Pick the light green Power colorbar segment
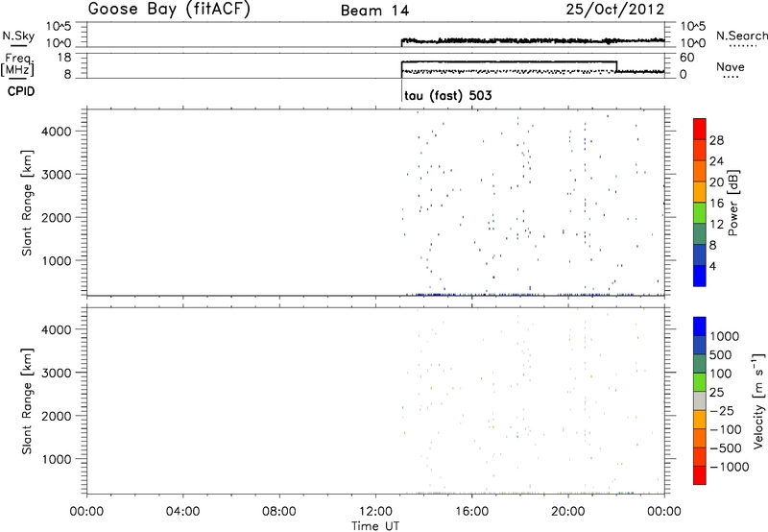Image resolution: width=768 pixels, height=532 pixels. pyautogui.click(x=700, y=213)
